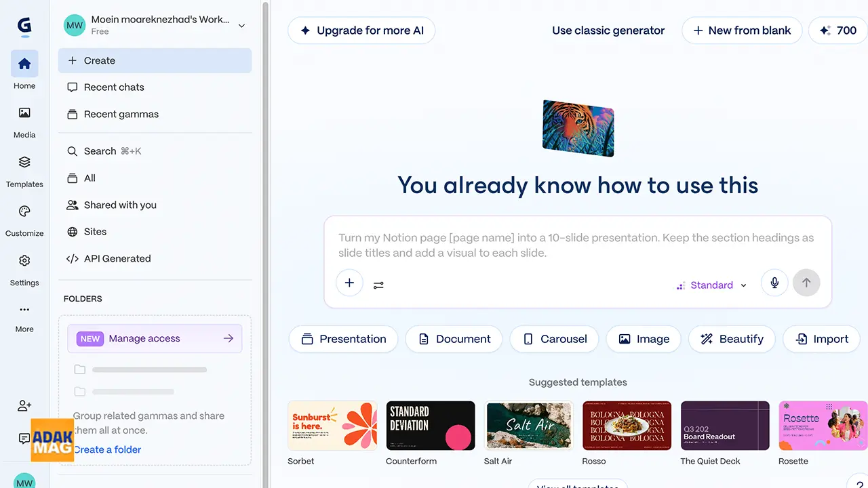The width and height of the screenshot is (868, 488).
Task: Select the Salt Air template thumbnail
Action: click(529, 426)
